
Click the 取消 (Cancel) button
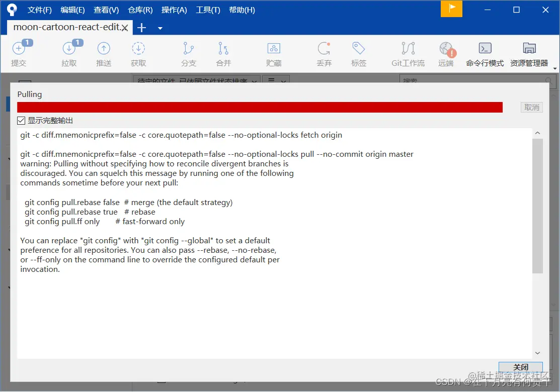click(x=531, y=108)
